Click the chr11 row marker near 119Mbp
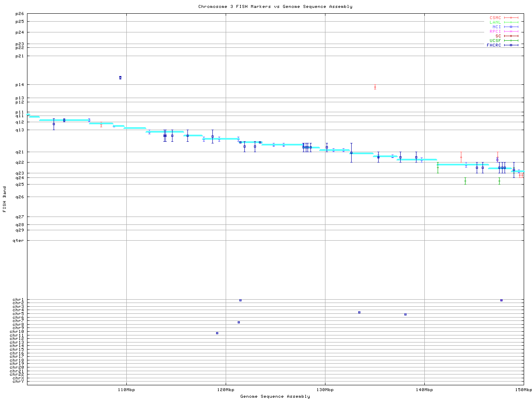The height and width of the screenshot is (399, 532). point(217,333)
